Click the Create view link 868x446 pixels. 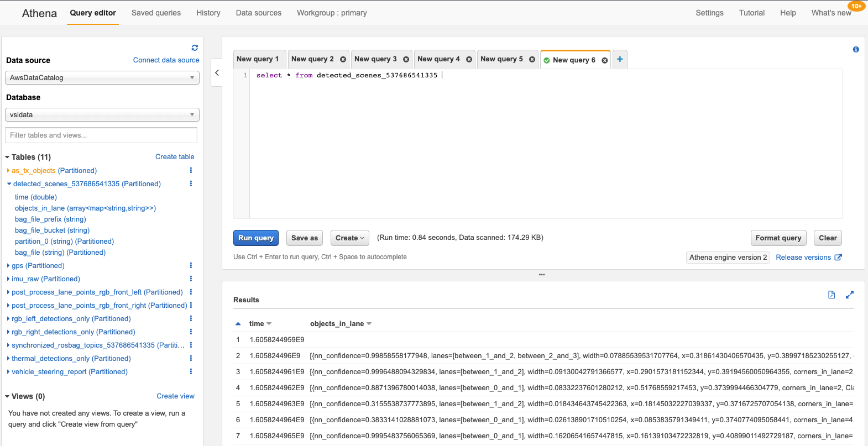pyautogui.click(x=175, y=396)
